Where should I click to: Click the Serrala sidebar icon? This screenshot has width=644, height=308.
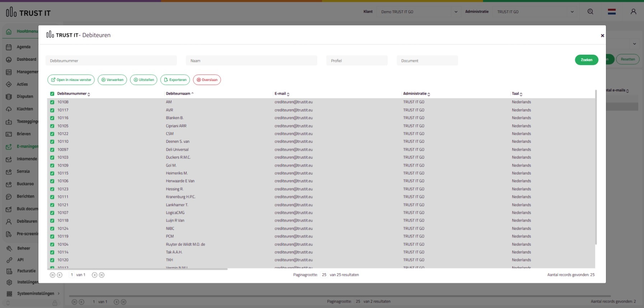[x=9, y=172]
